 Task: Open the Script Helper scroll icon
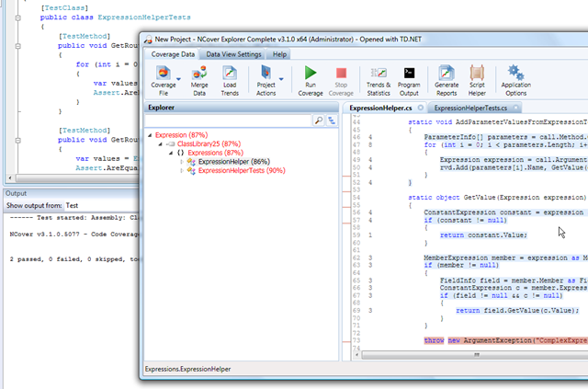point(477,73)
